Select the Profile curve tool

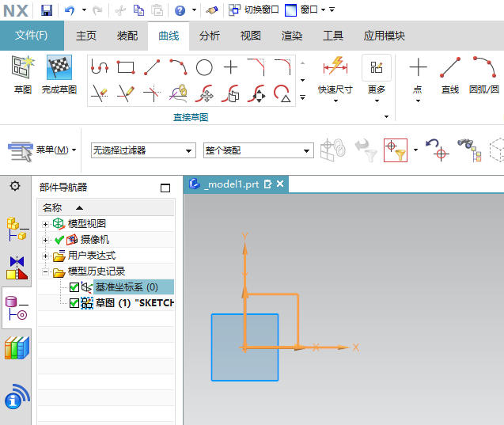100,67
